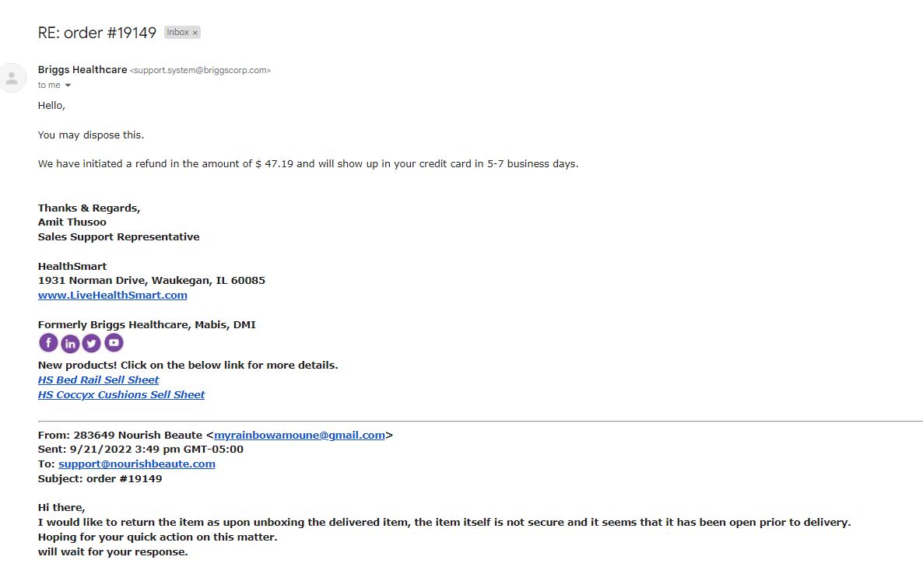Remove the Inbox label with its x
Screen dimensions: 923x588
(x=195, y=33)
